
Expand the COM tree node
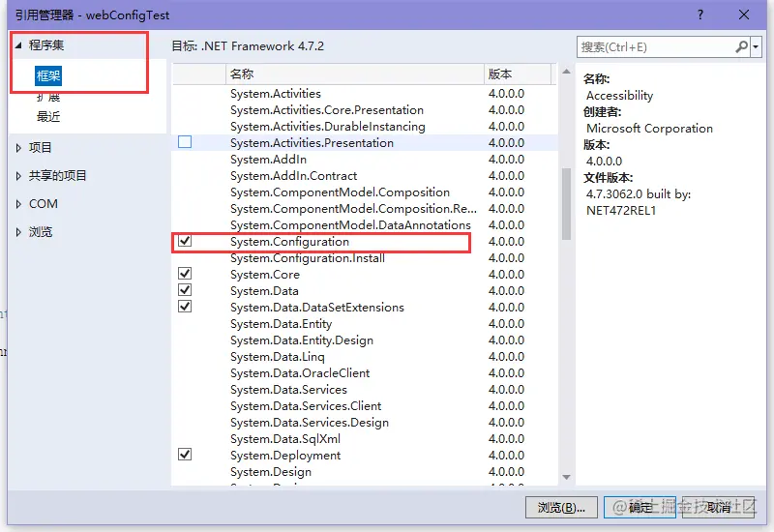(18, 204)
